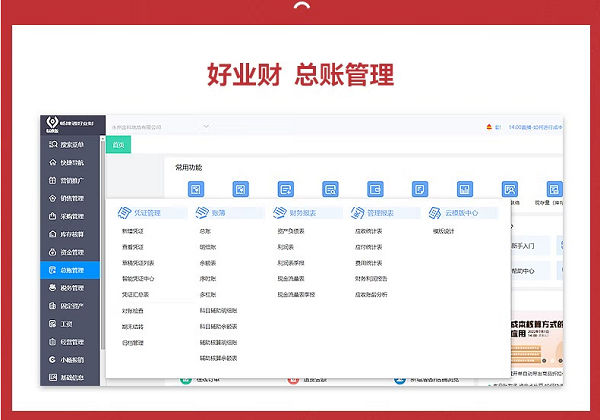Open 经营管理 in the left sidebar
The image size is (600, 420).
[70, 342]
